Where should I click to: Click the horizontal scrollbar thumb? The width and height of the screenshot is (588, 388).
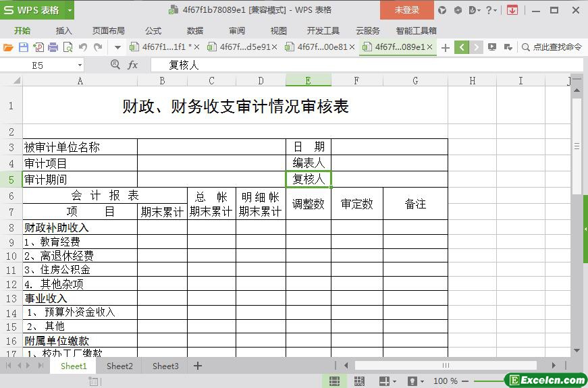tap(446, 366)
